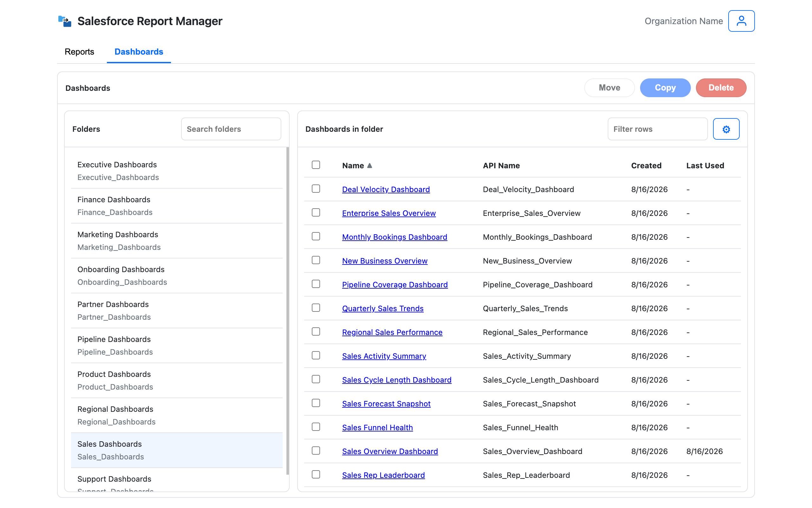Check the Sales Overview Dashboard row
Screen dimensions: 812x508
[x=316, y=451]
